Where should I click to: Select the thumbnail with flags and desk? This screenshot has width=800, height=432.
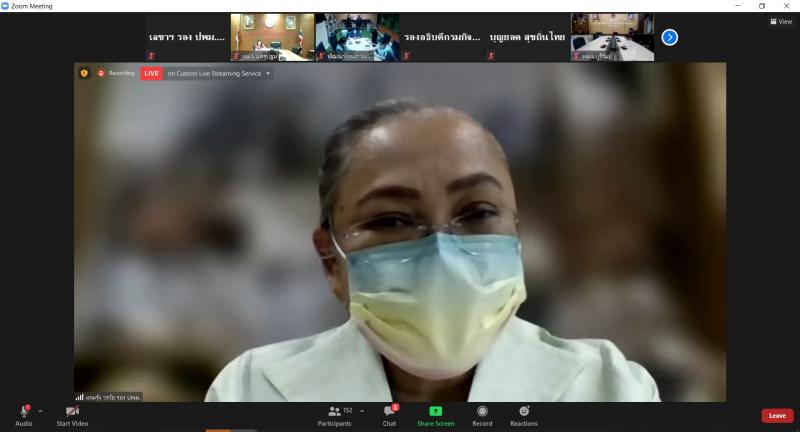click(x=272, y=37)
